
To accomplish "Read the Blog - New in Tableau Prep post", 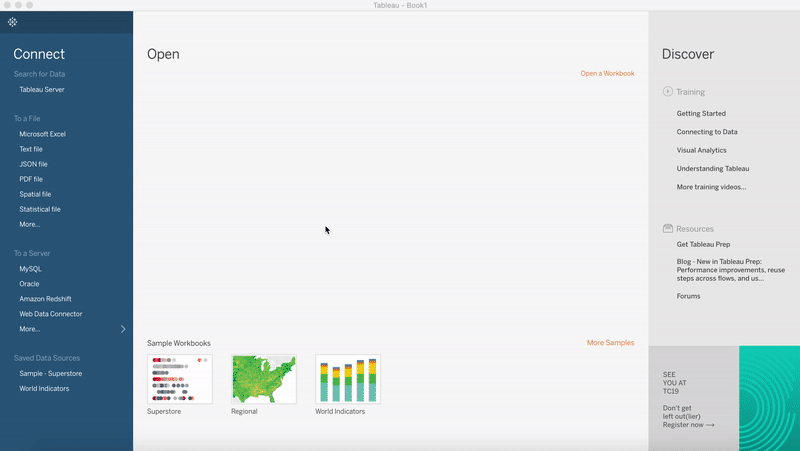I will (731, 270).
